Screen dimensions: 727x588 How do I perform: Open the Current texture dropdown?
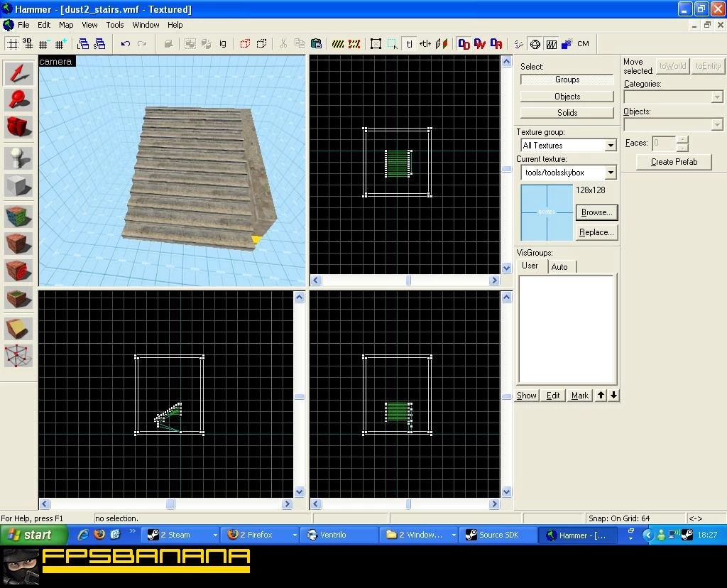tap(611, 173)
